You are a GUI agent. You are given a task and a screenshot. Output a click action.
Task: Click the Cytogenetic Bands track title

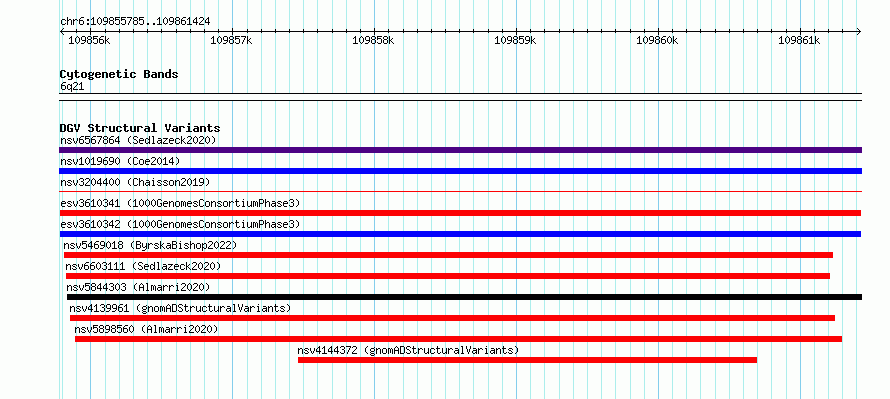pos(119,74)
